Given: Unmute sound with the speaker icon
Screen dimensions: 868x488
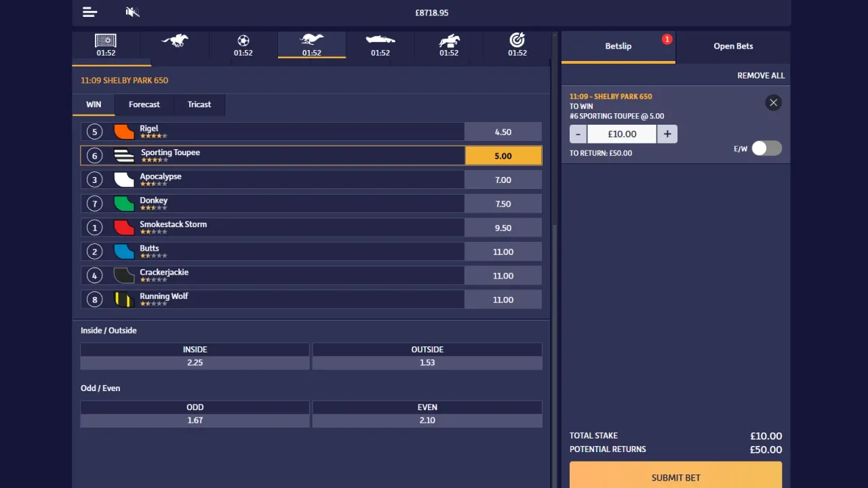Looking at the screenshot, I should 132,12.
